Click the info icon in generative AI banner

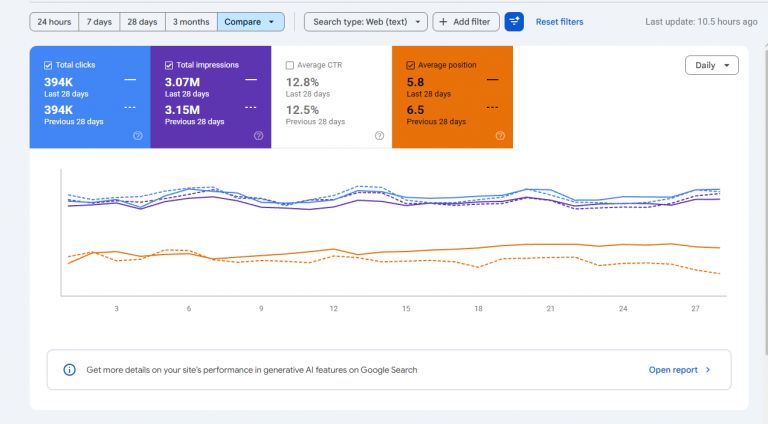pyautogui.click(x=70, y=370)
